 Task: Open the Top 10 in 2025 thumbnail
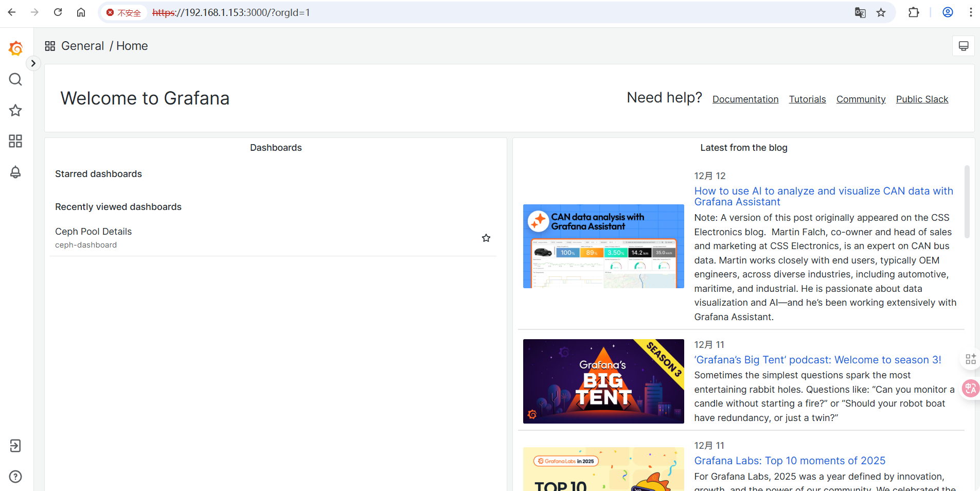point(603,469)
